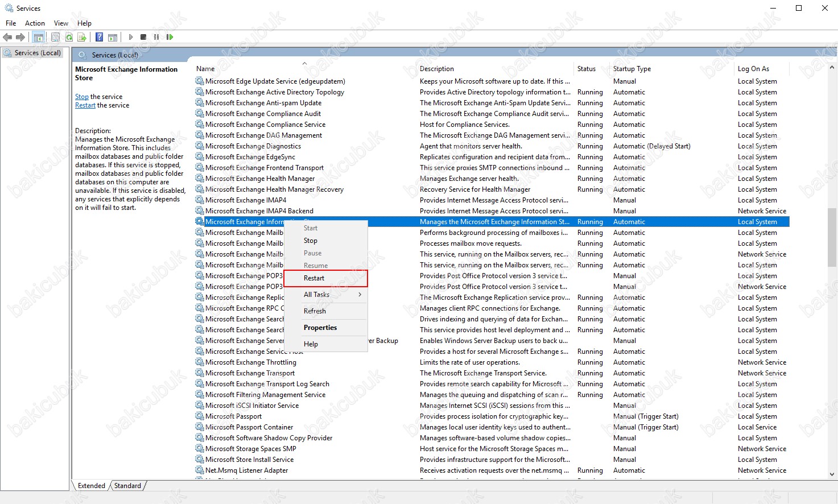Click gear icon of Microsoft Exchange Anti-spam Update
The height and width of the screenshot is (504, 838).
[x=199, y=103]
